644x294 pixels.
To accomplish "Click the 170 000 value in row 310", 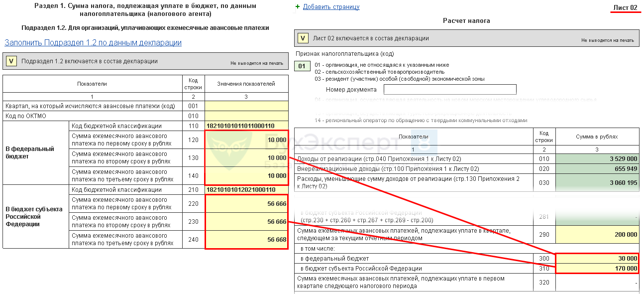I will [597, 269].
